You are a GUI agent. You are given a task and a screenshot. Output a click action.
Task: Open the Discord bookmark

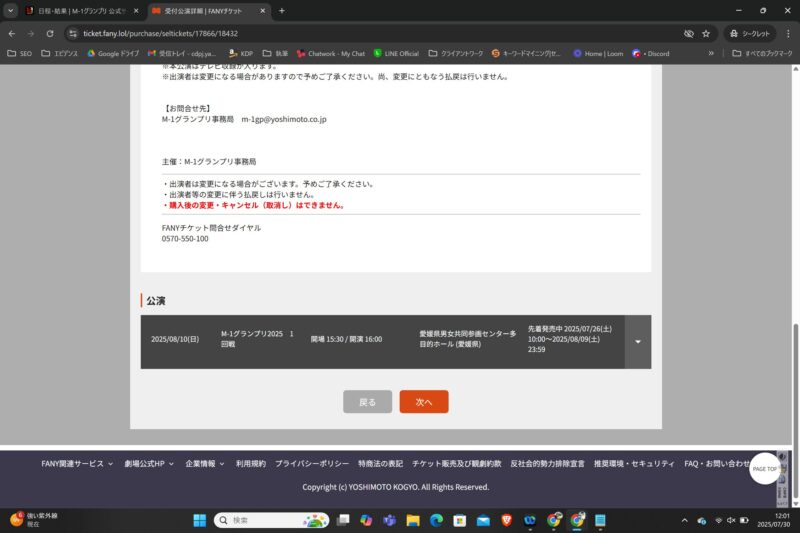tap(651, 54)
